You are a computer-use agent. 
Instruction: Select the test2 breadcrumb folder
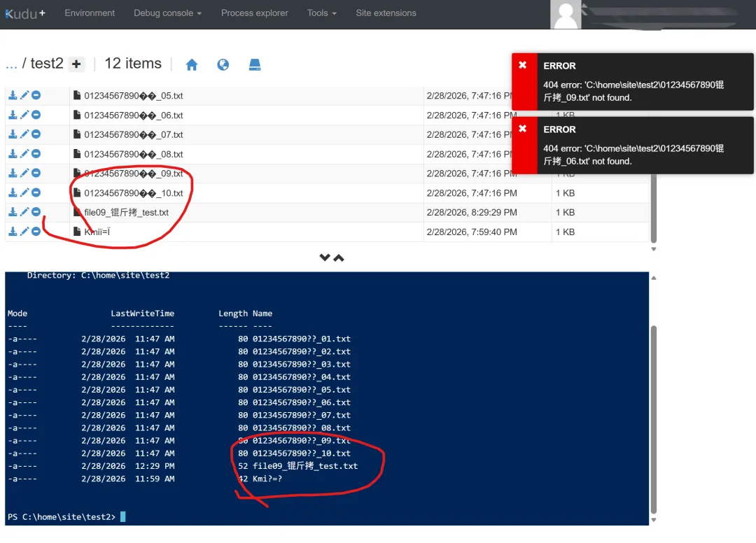click(x=47, y=64)
